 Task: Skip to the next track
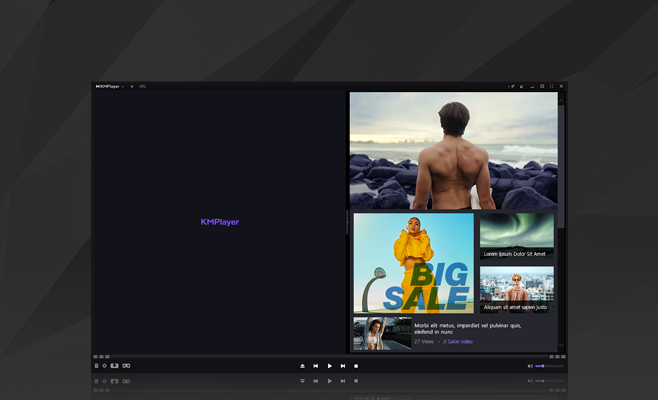click(343, 366)
